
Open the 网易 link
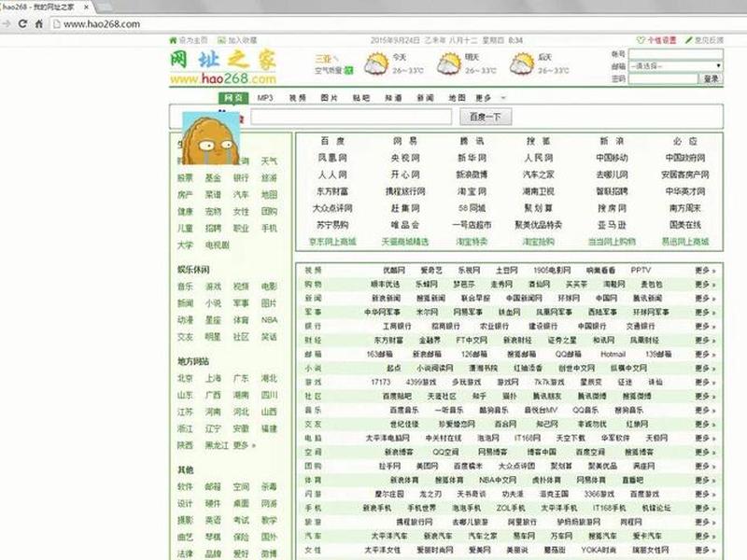(x=405, y=141)
